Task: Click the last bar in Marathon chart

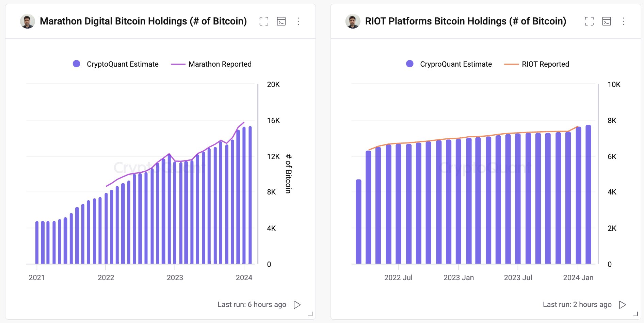Action: point(250,195)
